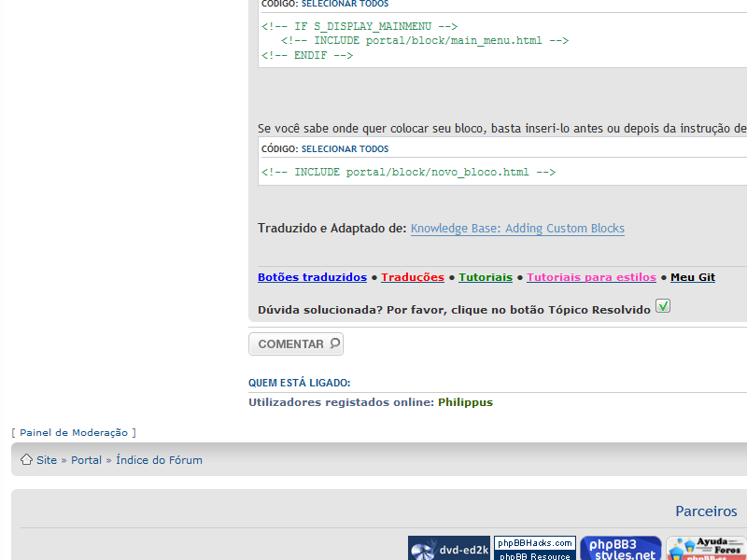Open the phpBB3 styles.net partner banner
The width and height of the screenshot is (747, 560).
click(621, 549)
